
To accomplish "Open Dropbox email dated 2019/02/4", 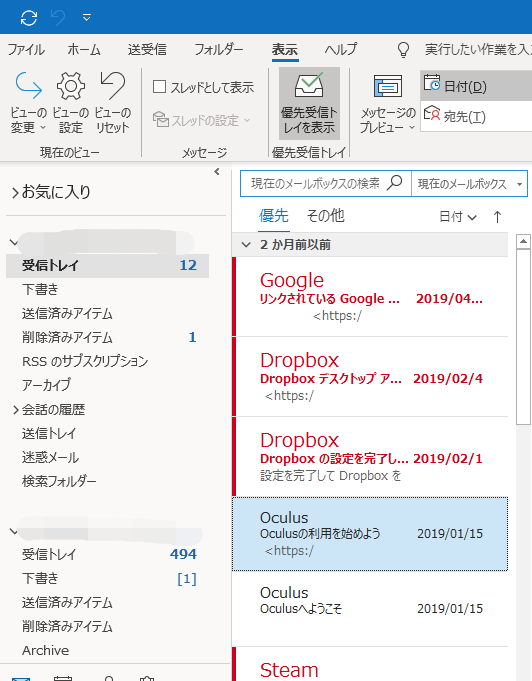I will 371,377.
